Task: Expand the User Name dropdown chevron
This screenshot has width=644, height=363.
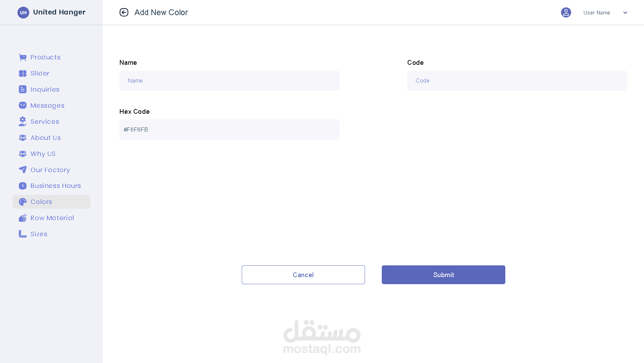Action: tap(625, 13)
